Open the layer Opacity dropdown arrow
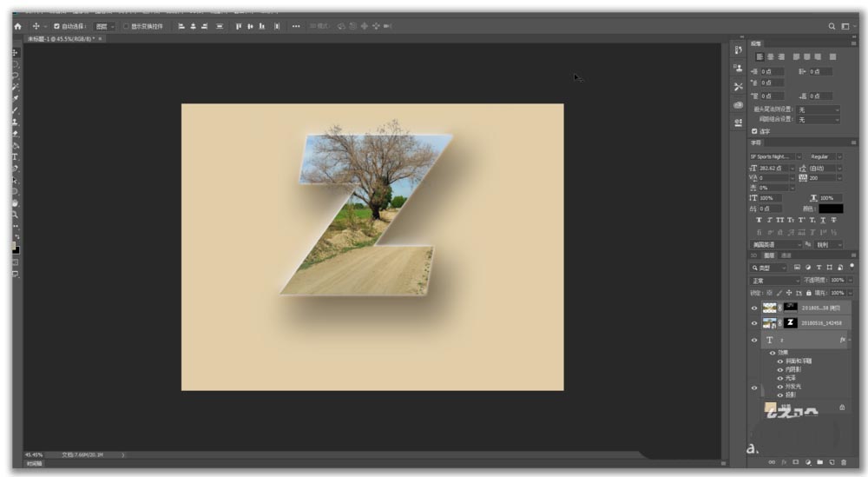The height and width of the screenshot is (477, 868). pyautogui.click(x=851, y=281)
